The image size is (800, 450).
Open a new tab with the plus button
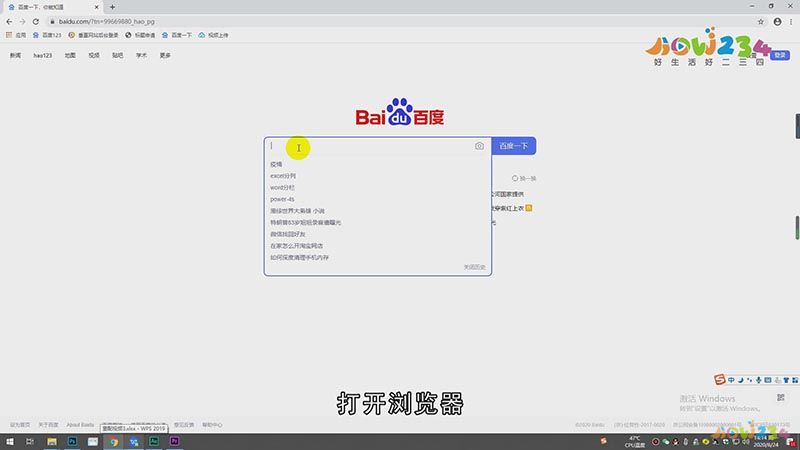point(112,7)
